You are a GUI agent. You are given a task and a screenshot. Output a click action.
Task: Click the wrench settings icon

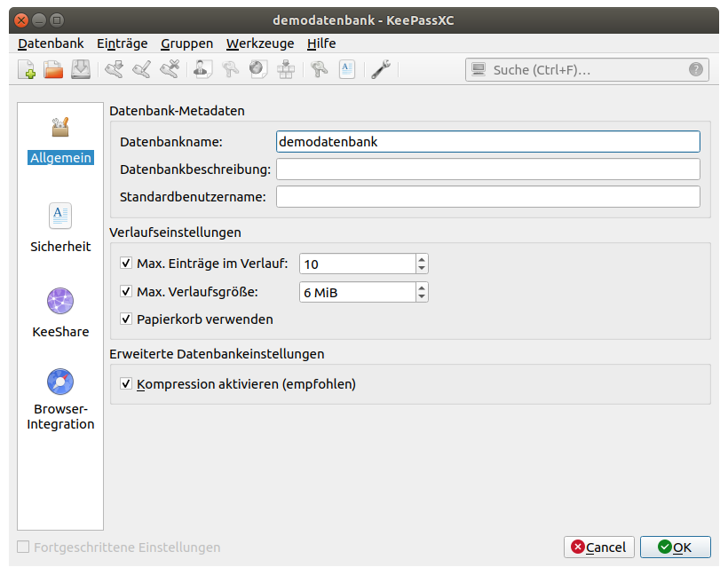coord(381,70)
